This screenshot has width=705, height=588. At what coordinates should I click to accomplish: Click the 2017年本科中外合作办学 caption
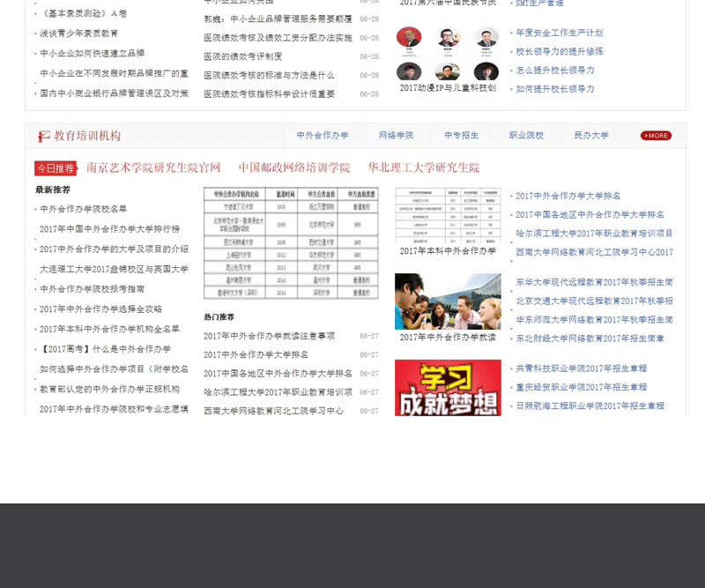tap(448, 251)
